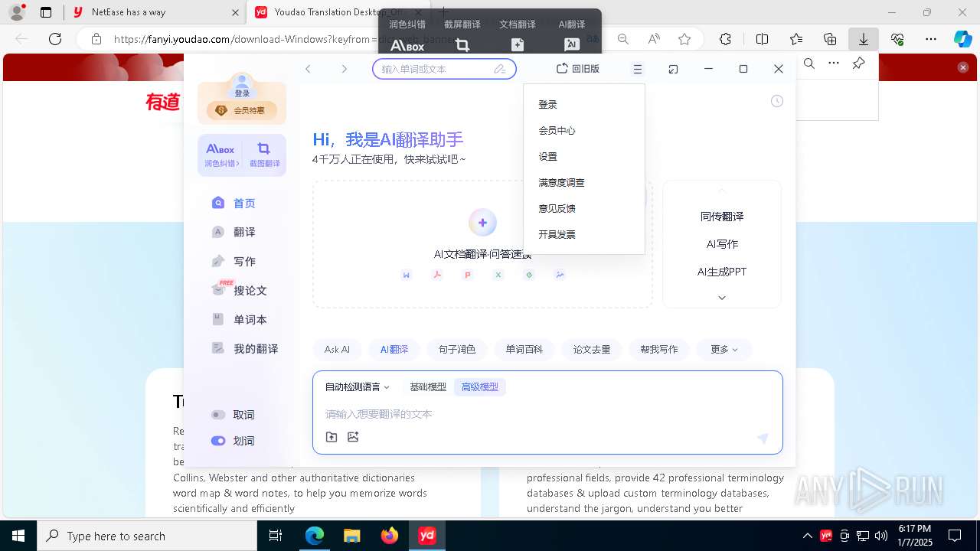
Task: Click send arrow in translation box
Action: point(763,439)
